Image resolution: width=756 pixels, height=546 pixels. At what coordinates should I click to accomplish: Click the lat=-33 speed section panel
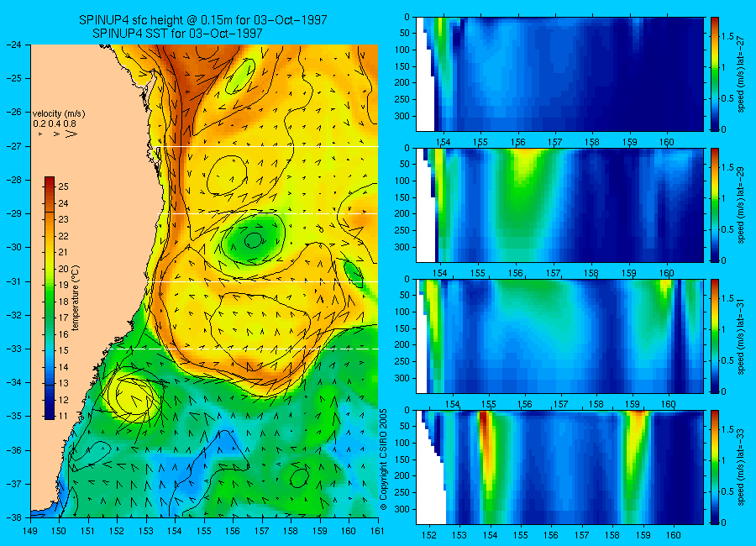pos(559,467)
